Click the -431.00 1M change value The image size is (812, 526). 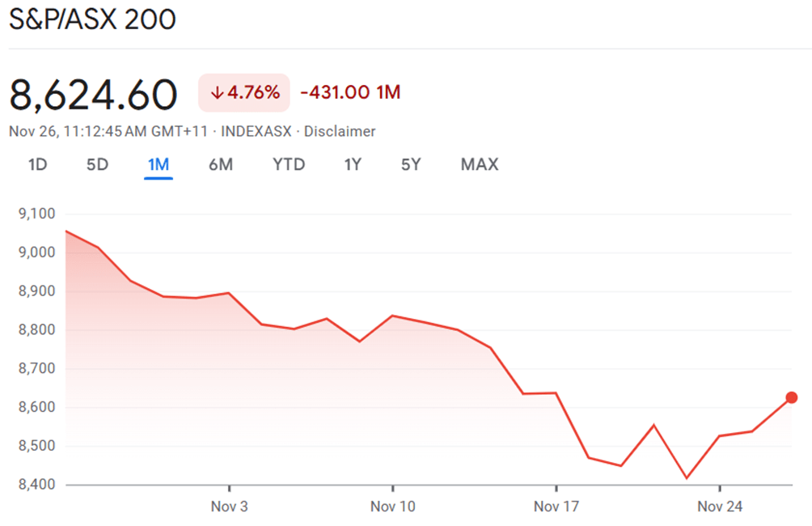pyautogui.click(x=350, y=93)
